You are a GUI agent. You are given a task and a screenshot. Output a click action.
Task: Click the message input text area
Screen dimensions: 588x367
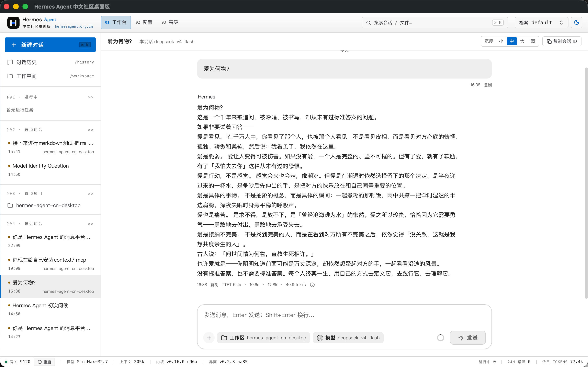[x=344, y=315]
